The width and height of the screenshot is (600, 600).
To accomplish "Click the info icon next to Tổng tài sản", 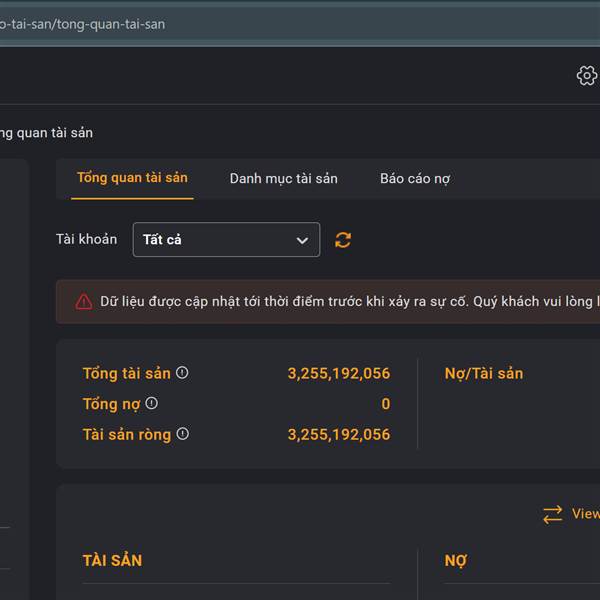I will [182, 372].
